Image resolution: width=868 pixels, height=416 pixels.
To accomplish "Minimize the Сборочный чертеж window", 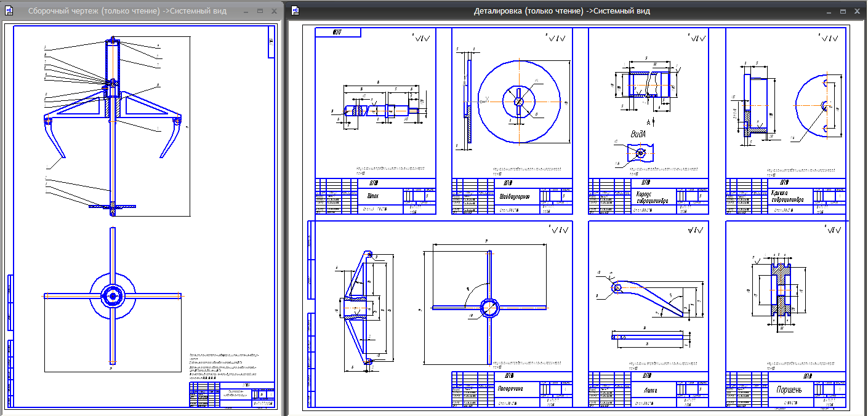I will (246, 11).
